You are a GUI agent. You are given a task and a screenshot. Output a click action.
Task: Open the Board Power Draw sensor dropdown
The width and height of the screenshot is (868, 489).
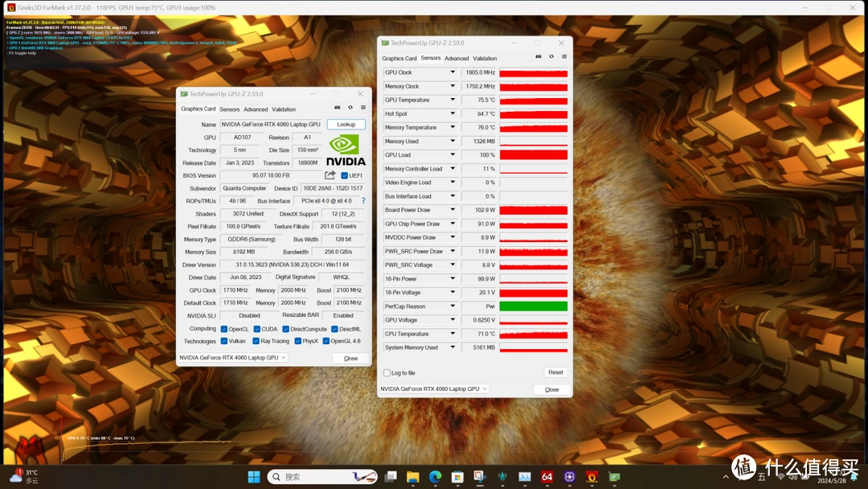(x=452, y=210)
